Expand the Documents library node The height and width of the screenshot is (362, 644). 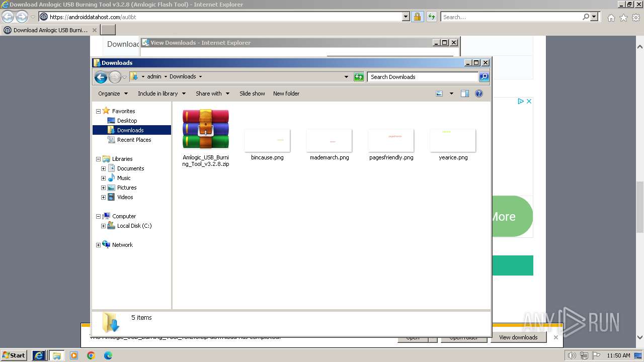[103, 168]
